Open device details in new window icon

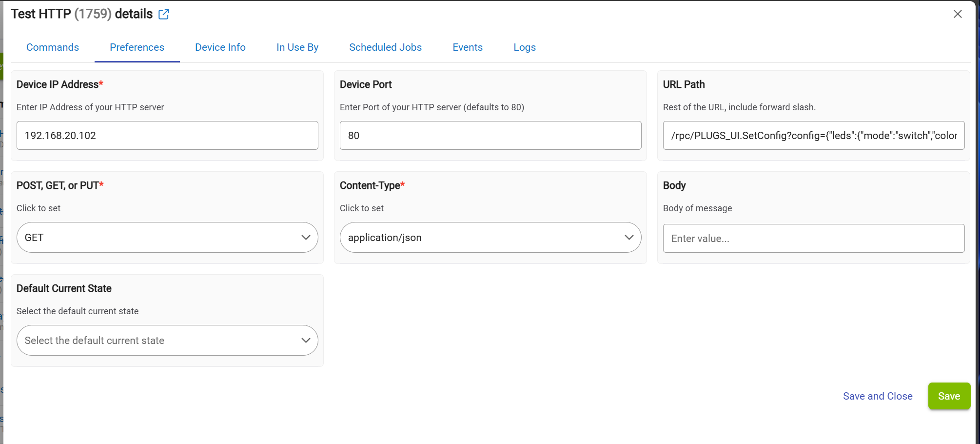tap(164, 14)
